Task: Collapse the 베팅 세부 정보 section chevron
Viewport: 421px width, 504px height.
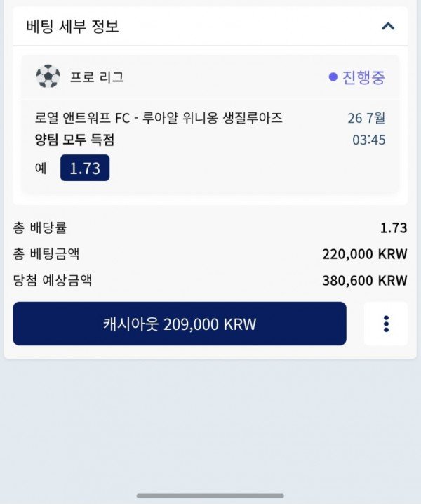Action: point(387,27)
